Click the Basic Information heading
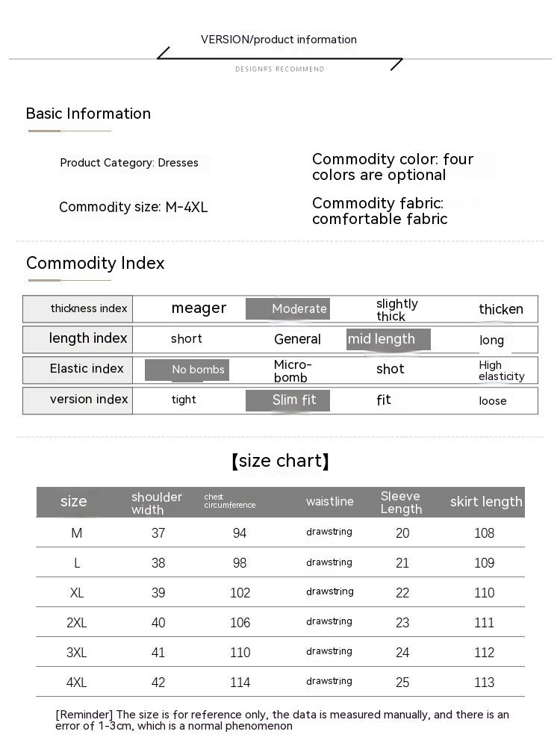The height and width of the screenshot is (755, 560). pyautogui.click(x=88, y=114)
